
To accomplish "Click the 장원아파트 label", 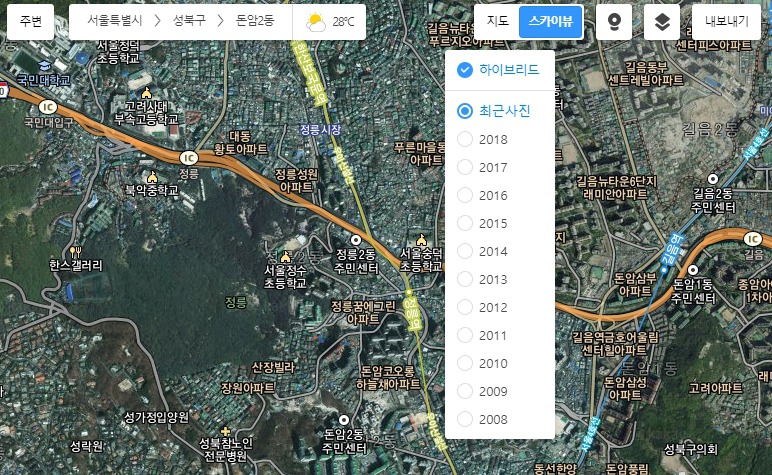I will point(248,388).
